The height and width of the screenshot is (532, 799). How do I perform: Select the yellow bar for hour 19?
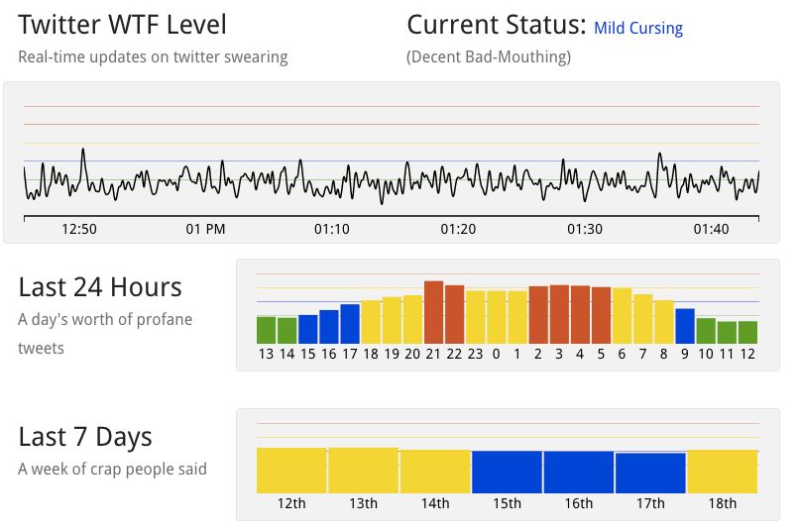click(x=392, y=320)
